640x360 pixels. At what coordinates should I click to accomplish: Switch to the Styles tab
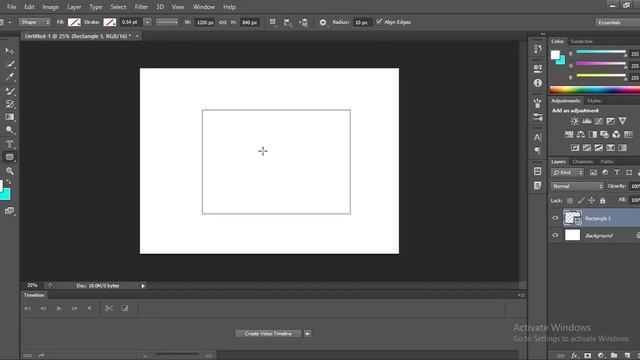pyautogui.click(x=594, y=101)
